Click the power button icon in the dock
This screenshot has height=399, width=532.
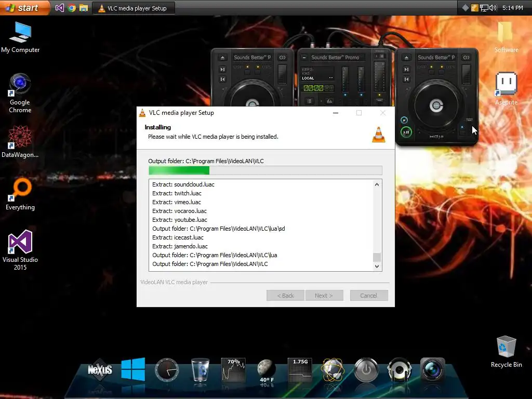pyautogui.click(x=366, y=369)
